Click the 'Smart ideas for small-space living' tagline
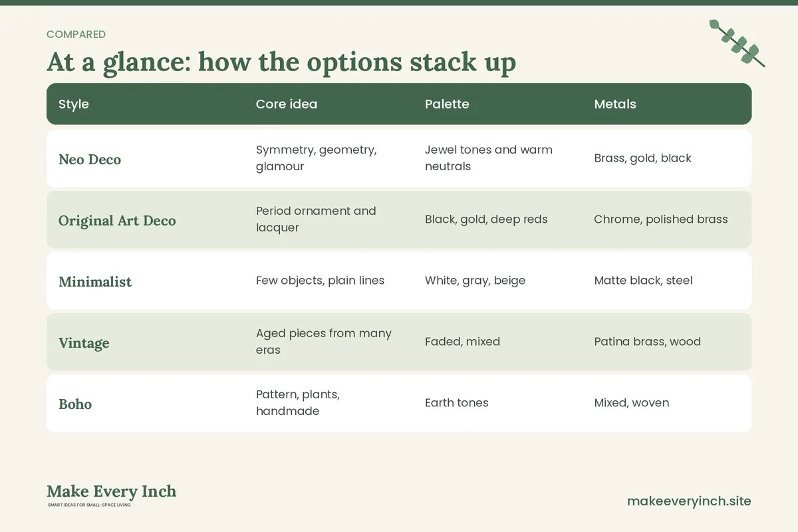 89,505
